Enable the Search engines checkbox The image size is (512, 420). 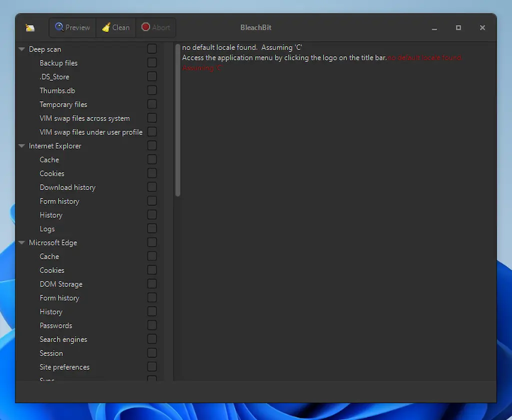152,339
